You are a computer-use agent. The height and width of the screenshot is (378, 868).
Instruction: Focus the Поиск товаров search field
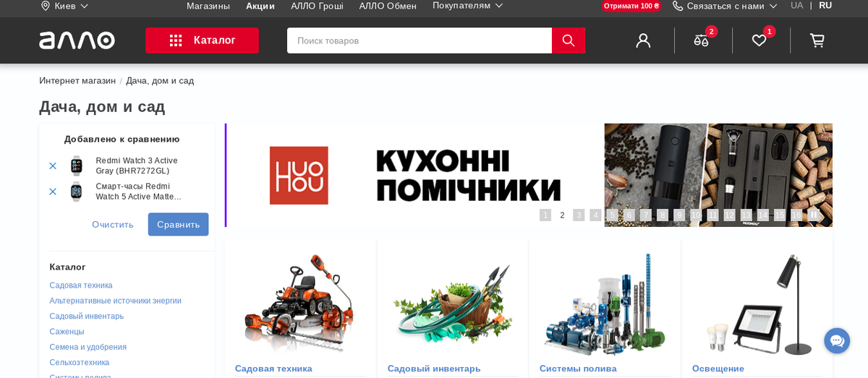coord(420,40)
